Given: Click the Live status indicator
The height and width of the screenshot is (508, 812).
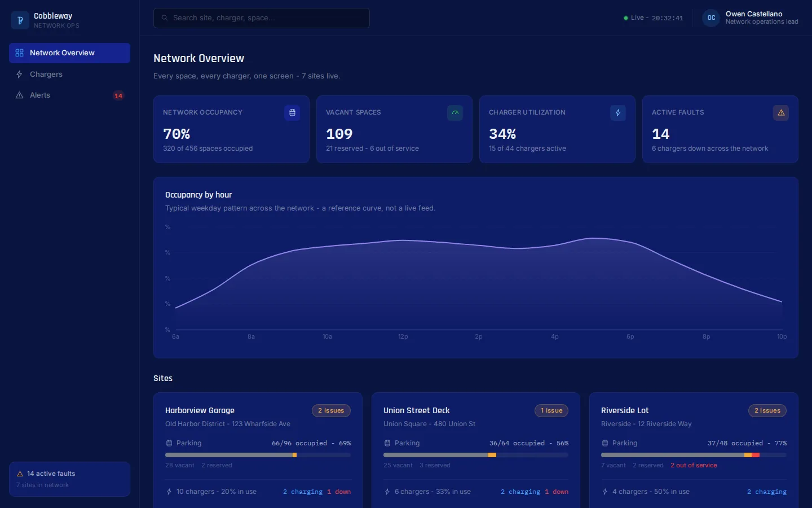Looking at the screenshot, I should click(x=654, y=18).
